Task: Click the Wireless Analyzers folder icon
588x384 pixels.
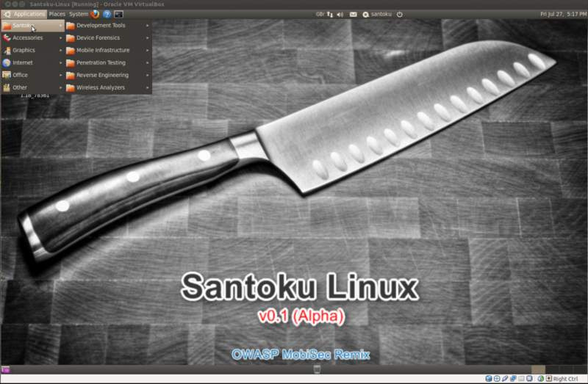Action: [x=71, y=87]
